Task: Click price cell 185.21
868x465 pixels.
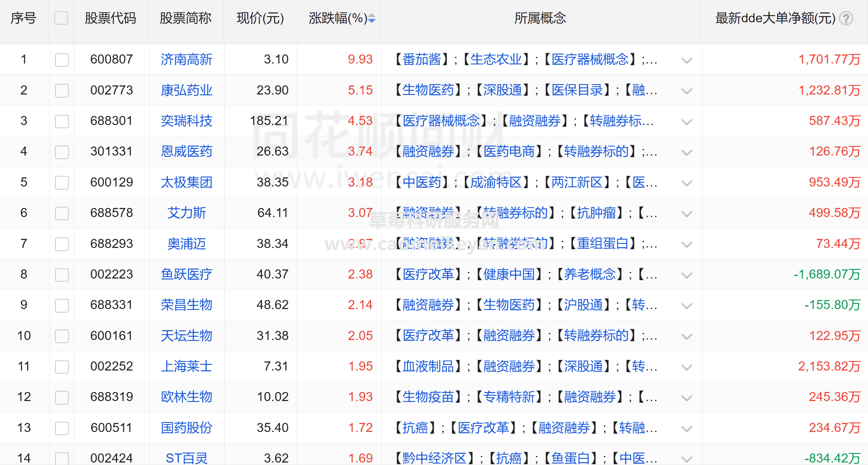Action: coord(269,121)
